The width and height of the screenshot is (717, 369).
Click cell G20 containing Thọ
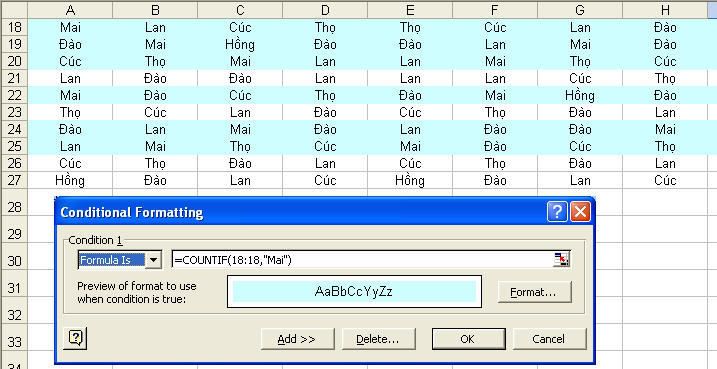click(x=580, y=61)
